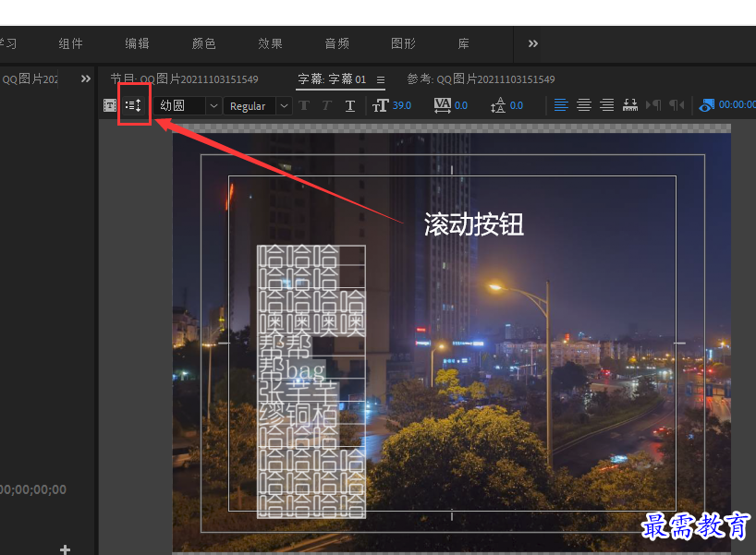
Task: Align text to the left
Action: coord(561,104)
